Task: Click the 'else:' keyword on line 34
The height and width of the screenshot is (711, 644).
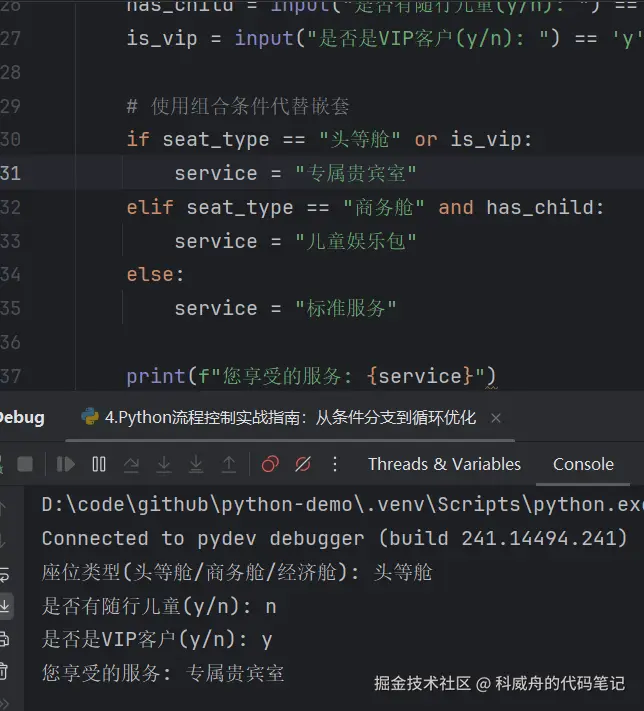Action: (156, 275)
